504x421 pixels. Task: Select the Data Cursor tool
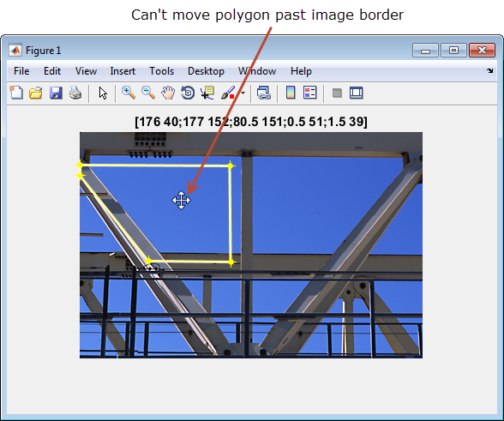[207, 93]
